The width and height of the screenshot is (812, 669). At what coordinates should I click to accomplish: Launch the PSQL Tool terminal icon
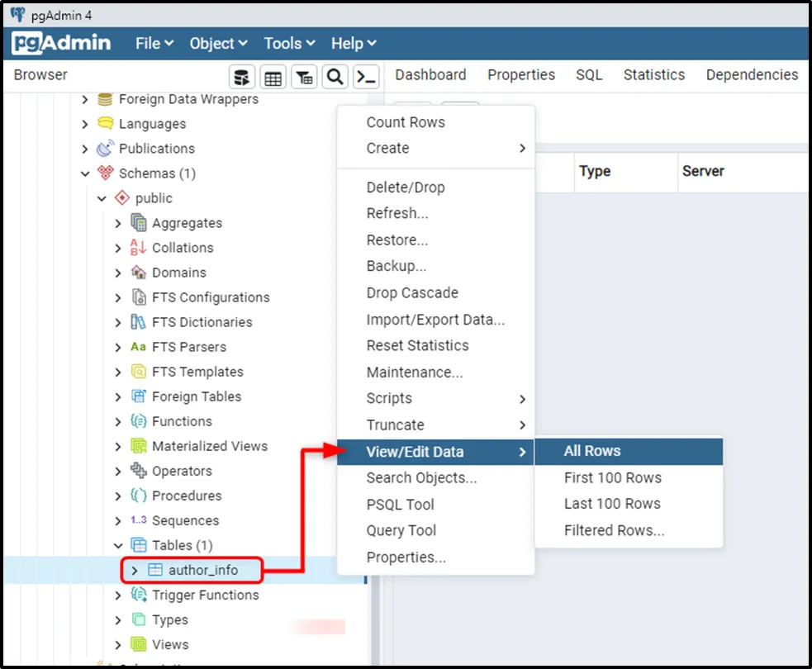[365, 77]
